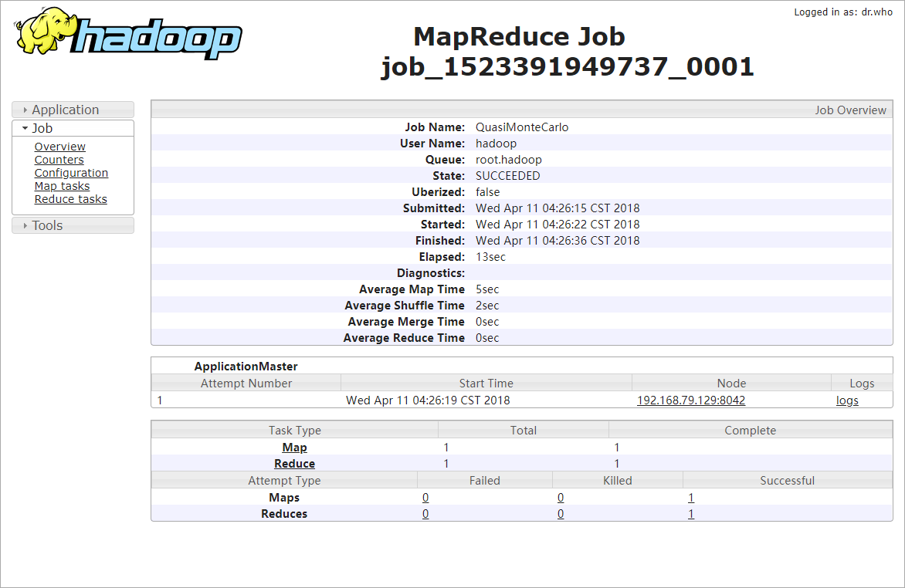Open the Counters page

point(59,160)
